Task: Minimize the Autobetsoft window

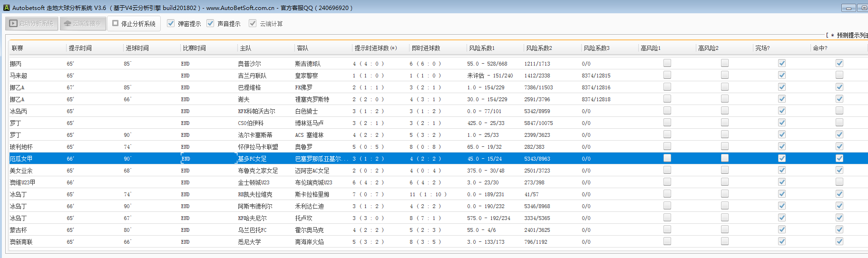Action: [848, 8]
